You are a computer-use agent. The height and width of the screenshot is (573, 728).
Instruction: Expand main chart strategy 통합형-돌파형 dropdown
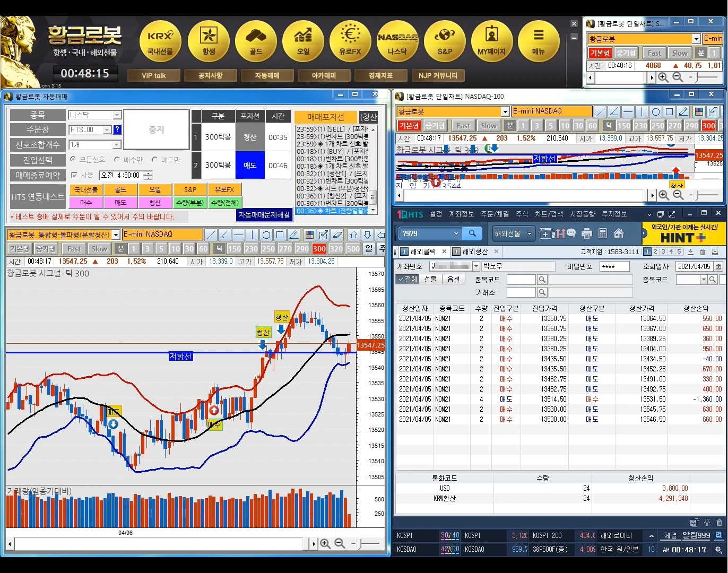116,235
